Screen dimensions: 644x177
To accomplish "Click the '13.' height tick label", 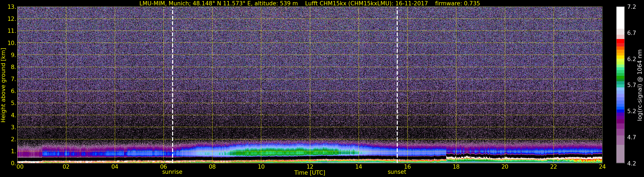I will pyautogui.click(x=12, y=7).
